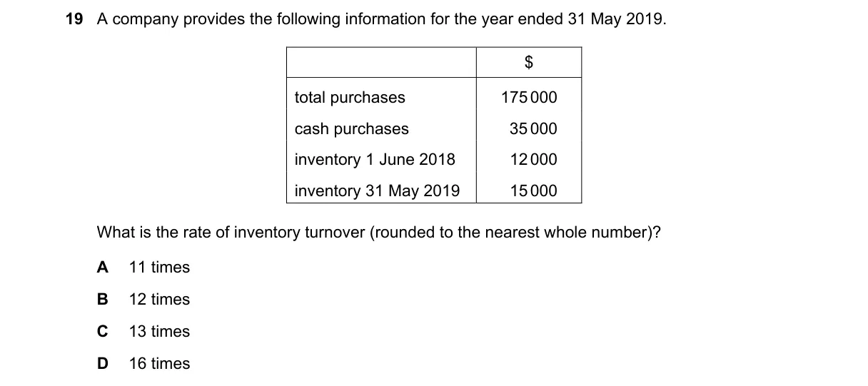Click the letter A answer label
This screenshot has height=386, width=868.
click(x=103, y=268)
